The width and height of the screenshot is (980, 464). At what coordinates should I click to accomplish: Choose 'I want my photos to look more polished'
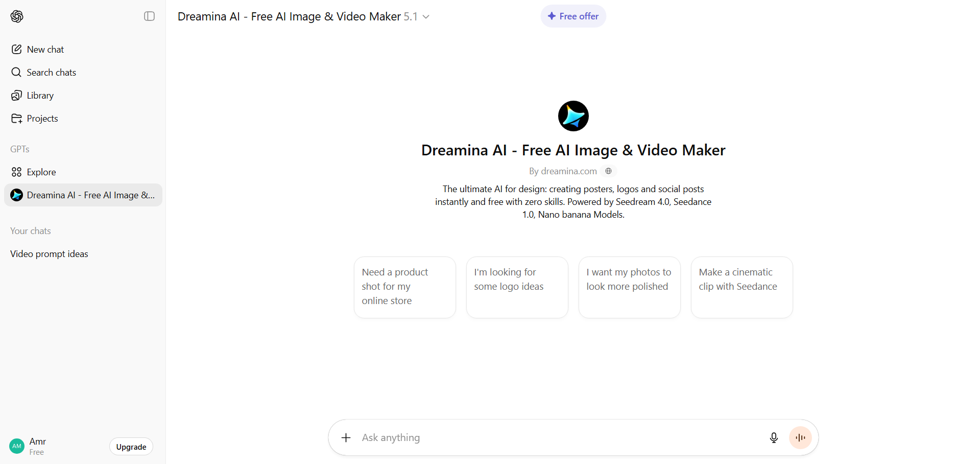(629, 287)
